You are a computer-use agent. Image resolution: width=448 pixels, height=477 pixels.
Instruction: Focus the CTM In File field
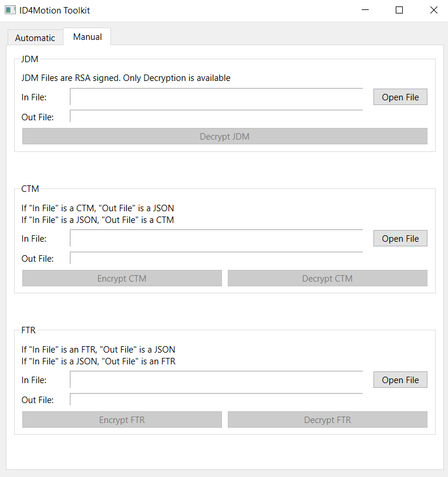click(x=217, y=238)
